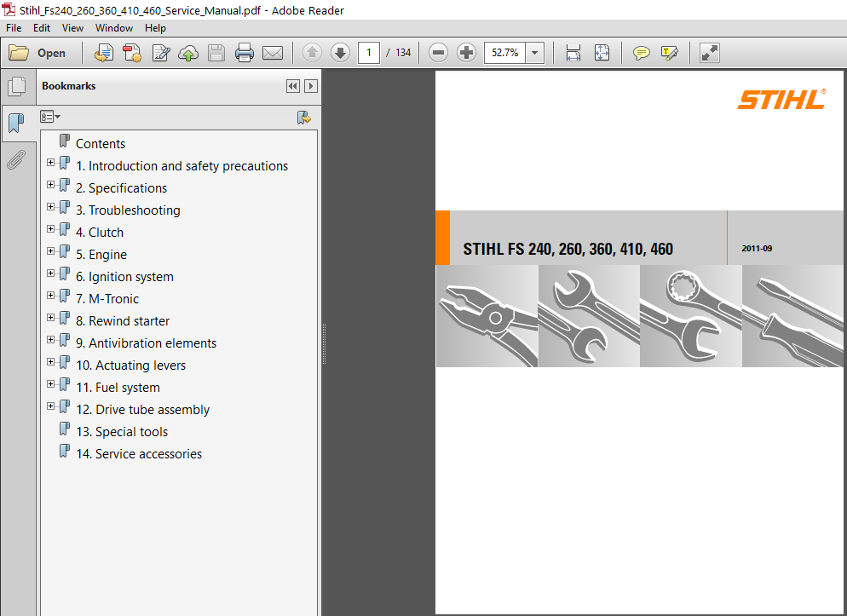Expand the 10. Actuating levers bookmark
The width and height of the screenshot is (847, 616).
(50, 361)
